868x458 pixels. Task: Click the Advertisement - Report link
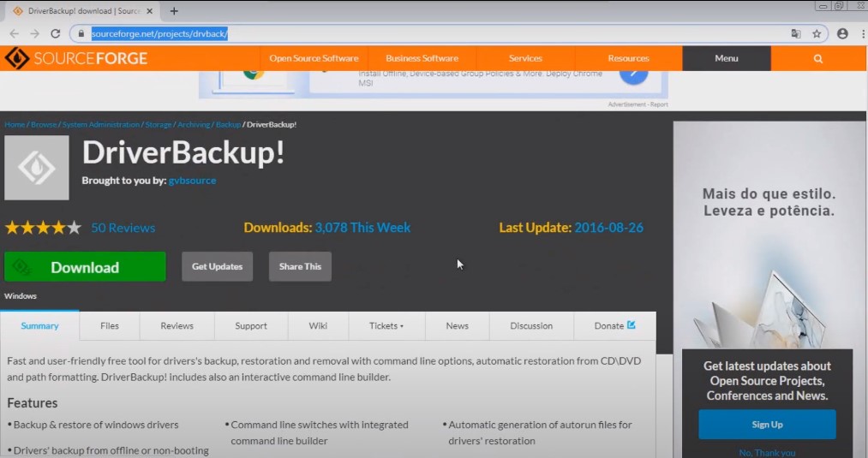click(638, 104)
